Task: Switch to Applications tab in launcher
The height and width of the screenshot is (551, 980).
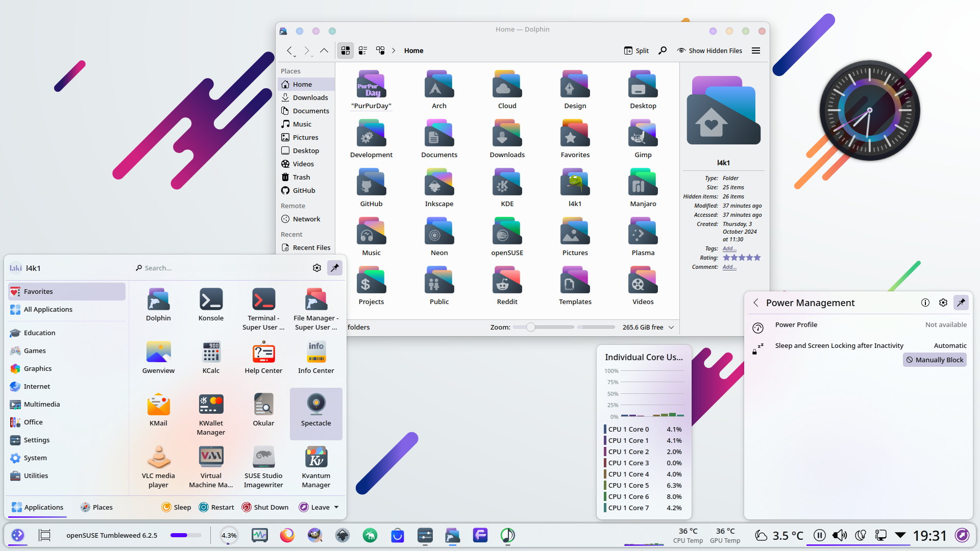Action: pyautogui.click(x=38, y=507)
